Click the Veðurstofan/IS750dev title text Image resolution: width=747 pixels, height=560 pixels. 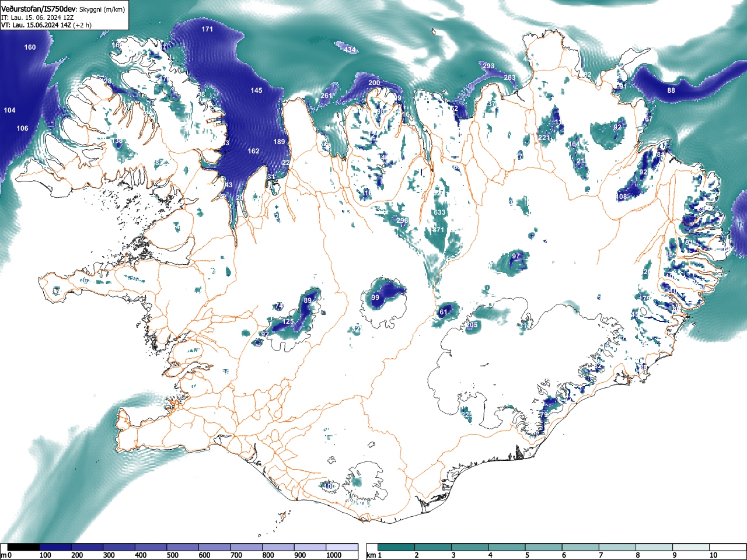tap(39, 8)
